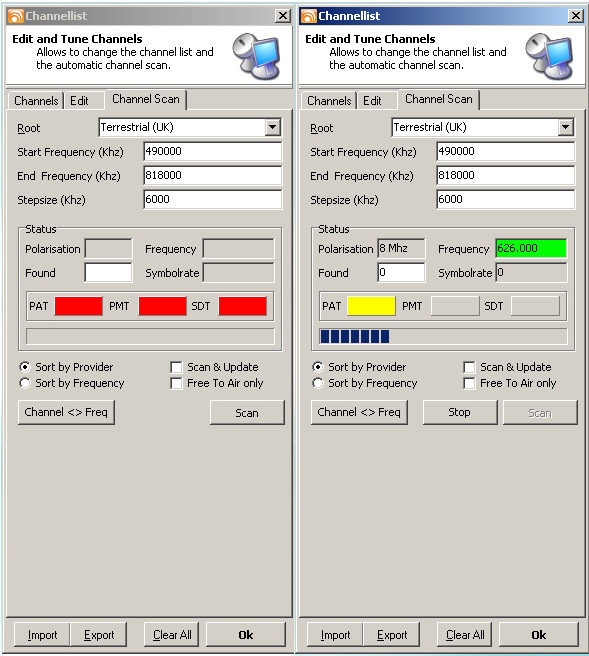Click the Scan button in left window
This screenshot has width=589, height=656.
click(247, 413)
